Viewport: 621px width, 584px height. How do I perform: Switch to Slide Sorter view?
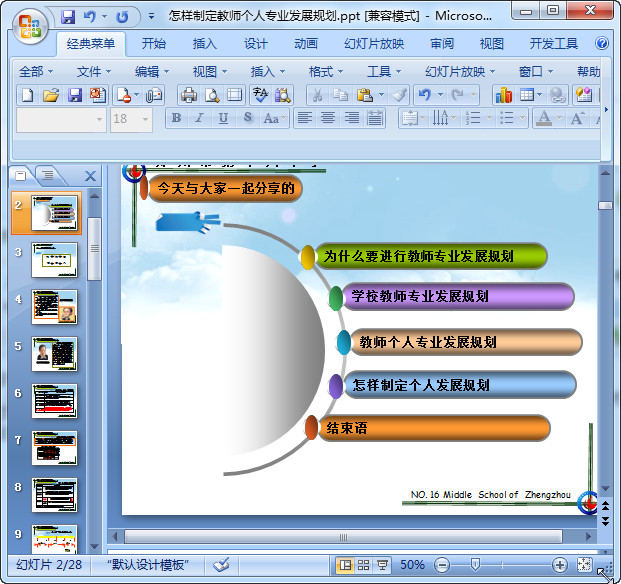pos(364,565)
